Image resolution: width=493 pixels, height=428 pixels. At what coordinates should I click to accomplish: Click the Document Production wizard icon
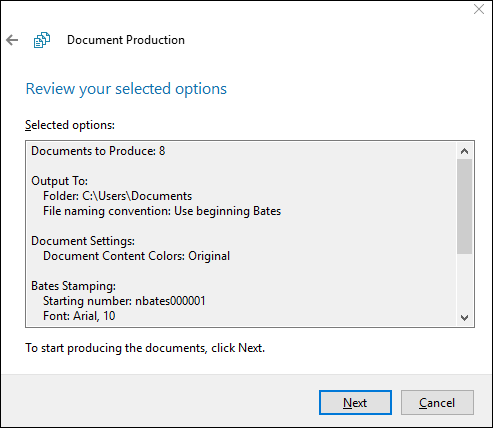click(x=42, y=40)
